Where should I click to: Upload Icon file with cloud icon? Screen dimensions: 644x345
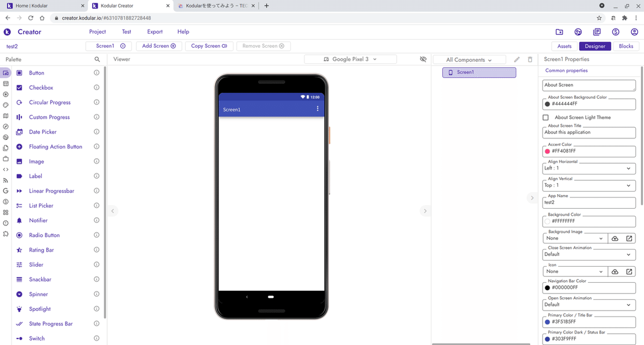tap(615, 271)
